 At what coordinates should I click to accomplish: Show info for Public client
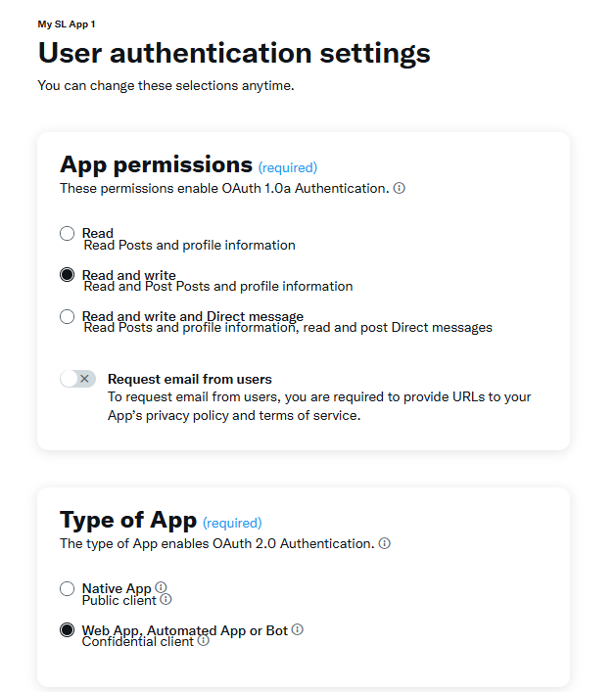tap(166, 599)
